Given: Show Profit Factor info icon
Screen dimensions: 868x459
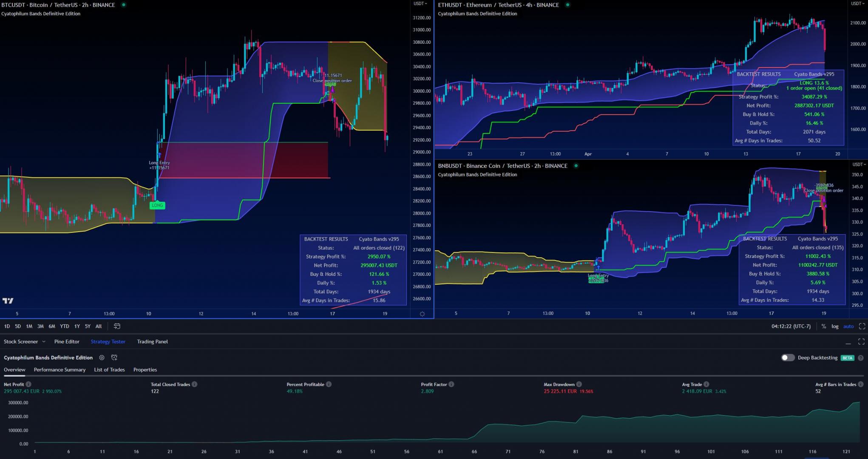Looking at the screenshot, I should [451, 384].
